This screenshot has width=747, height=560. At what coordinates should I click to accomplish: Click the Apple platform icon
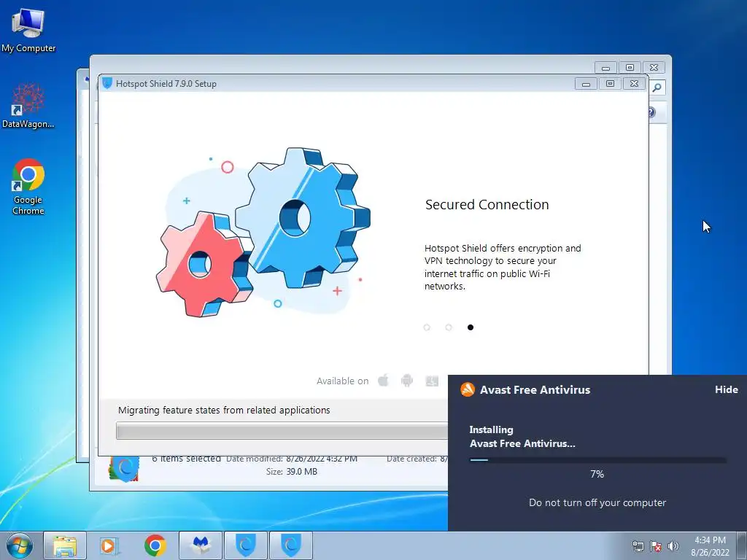(x=383, y=381)
